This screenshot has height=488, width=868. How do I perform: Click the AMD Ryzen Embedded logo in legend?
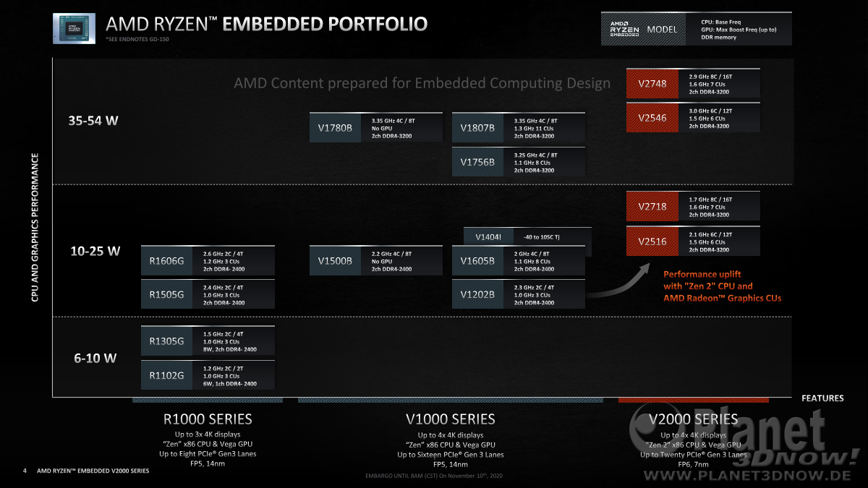tap(624, 30)
